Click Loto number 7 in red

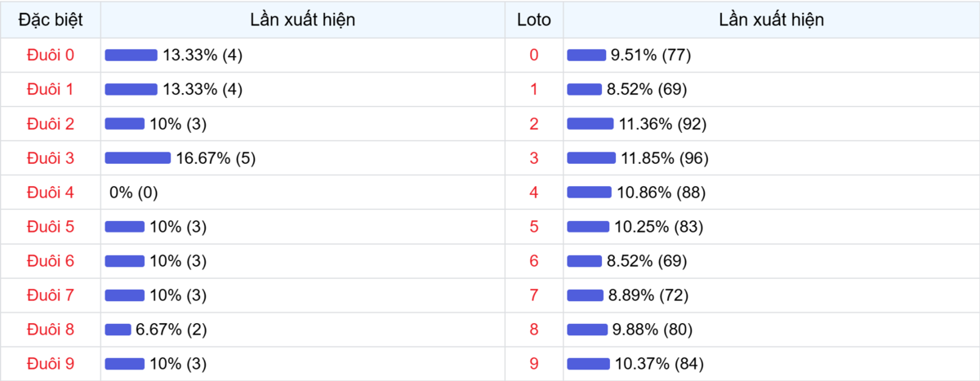[x=534, y=295]
